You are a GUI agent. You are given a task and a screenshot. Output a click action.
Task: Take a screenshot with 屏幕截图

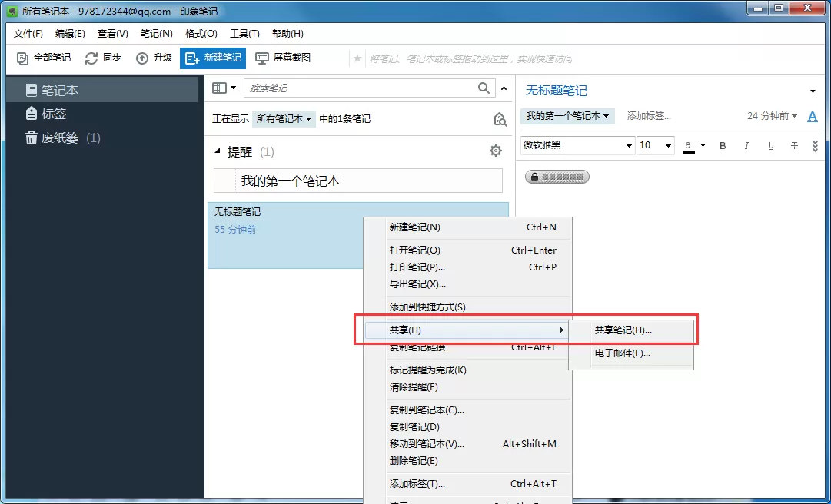coord(283,58)
